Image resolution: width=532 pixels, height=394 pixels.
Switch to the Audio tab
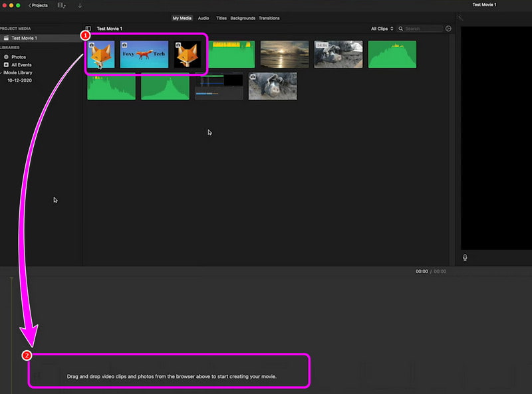pos(203,18)
